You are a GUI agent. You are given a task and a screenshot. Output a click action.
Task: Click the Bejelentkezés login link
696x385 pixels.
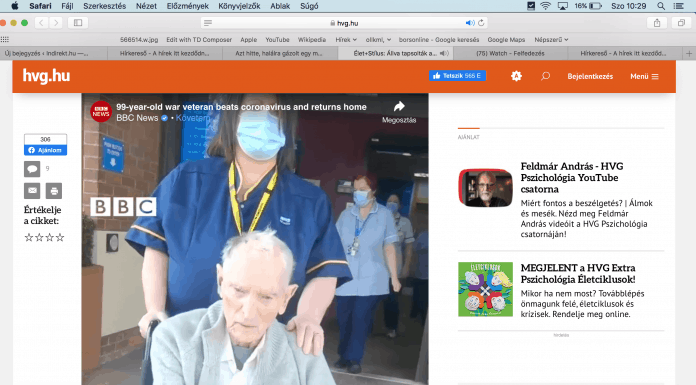pos(590,76)
